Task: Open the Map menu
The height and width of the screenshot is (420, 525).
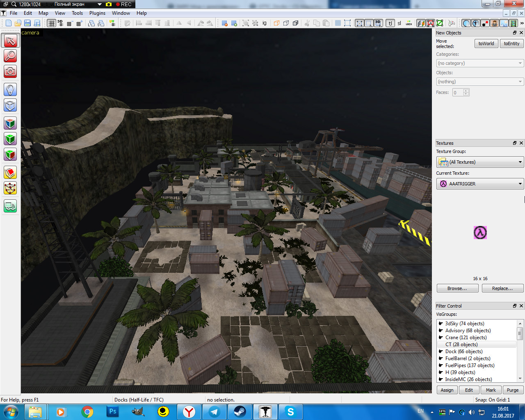Action: 43,13
